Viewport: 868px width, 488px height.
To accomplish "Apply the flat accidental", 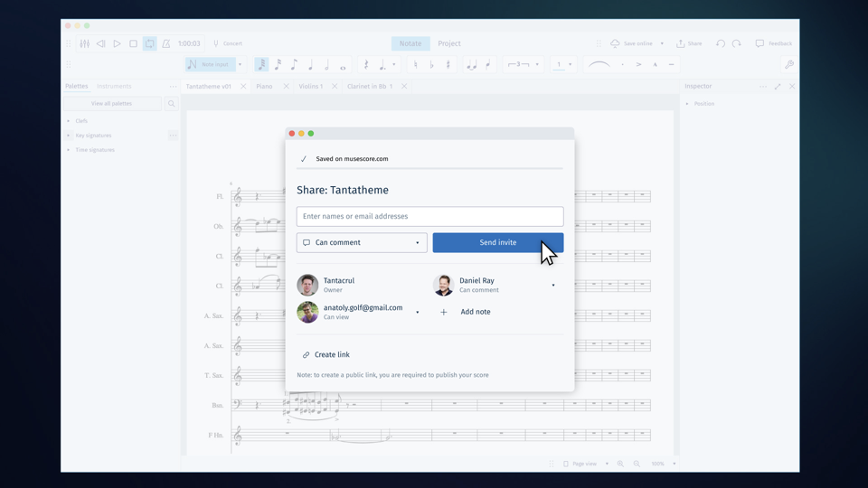I will coord(432,65).
